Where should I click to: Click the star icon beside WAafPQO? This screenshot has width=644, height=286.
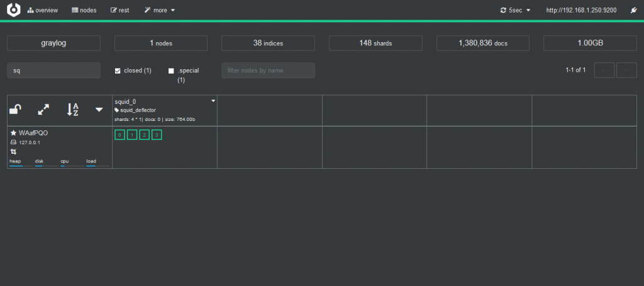coord(14,133)
